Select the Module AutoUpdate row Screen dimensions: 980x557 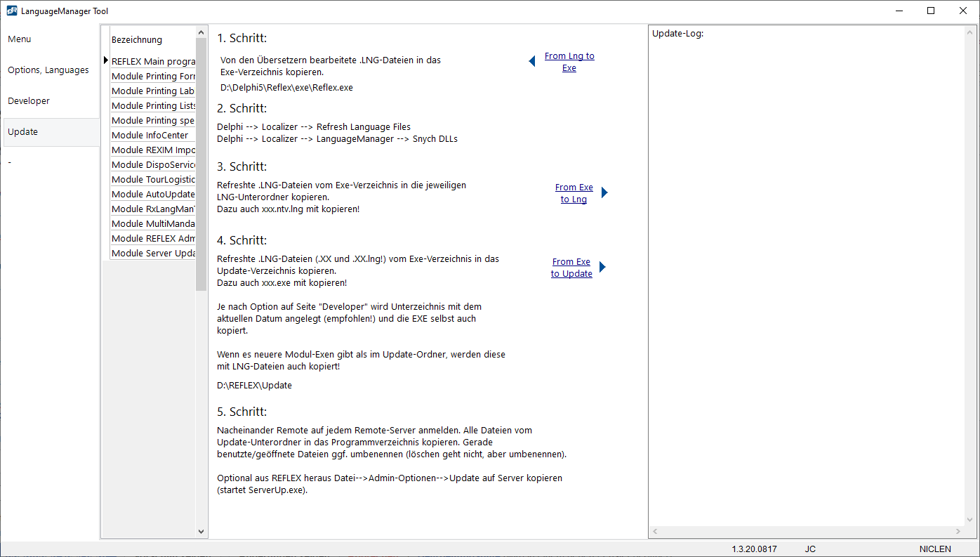(x=153, y=195)
